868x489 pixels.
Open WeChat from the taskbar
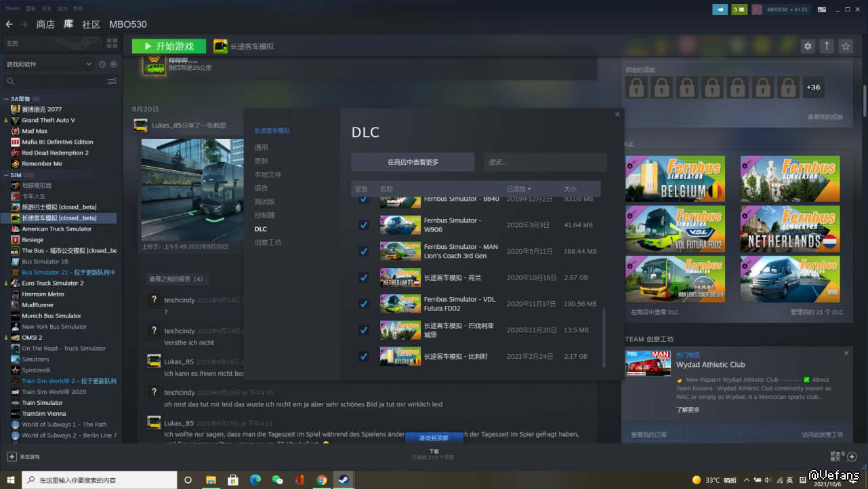point(277,480)
